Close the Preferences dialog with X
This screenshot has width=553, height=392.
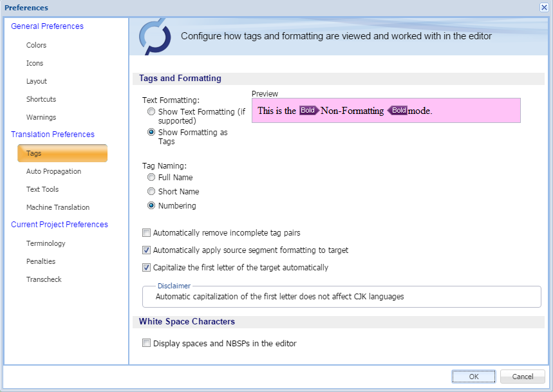pyautogui.click(x=544, y=8)
